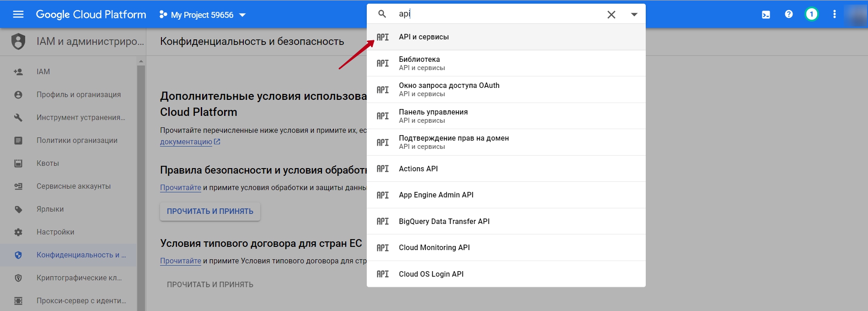Click the sidebar scroll-up arrow
This screenshot has width=868, height=311.
pos(141,61)
